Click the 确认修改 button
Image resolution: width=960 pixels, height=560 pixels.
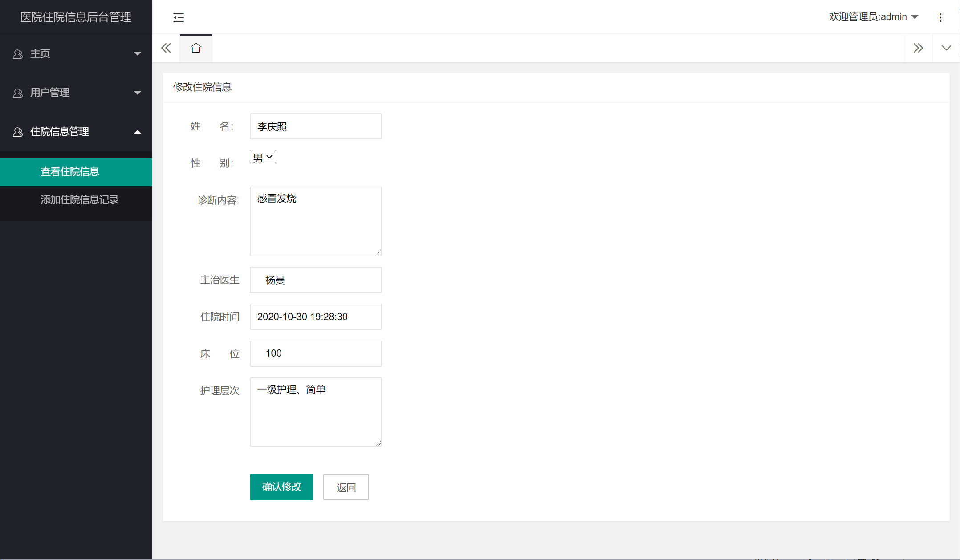click(x=281, y=487)
